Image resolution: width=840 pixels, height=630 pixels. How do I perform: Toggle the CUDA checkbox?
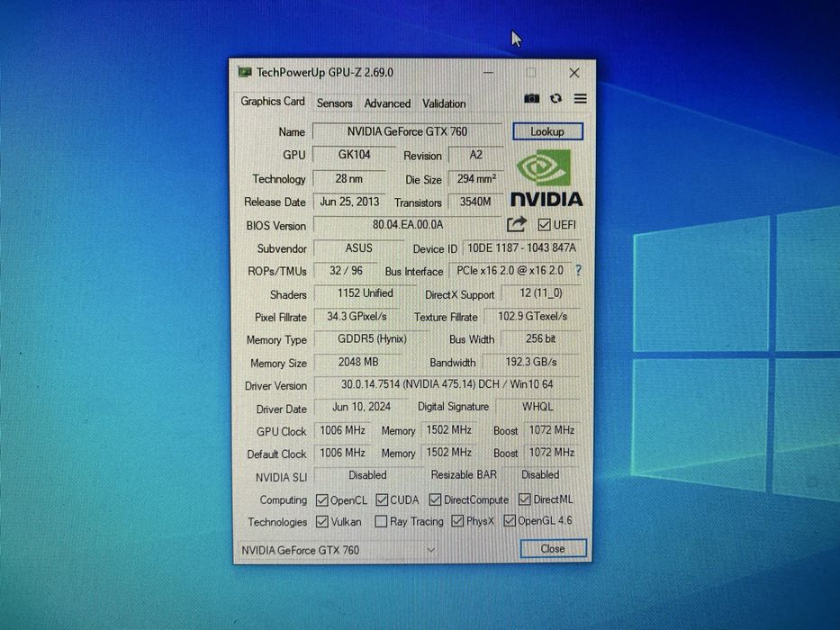pos(382,499)
